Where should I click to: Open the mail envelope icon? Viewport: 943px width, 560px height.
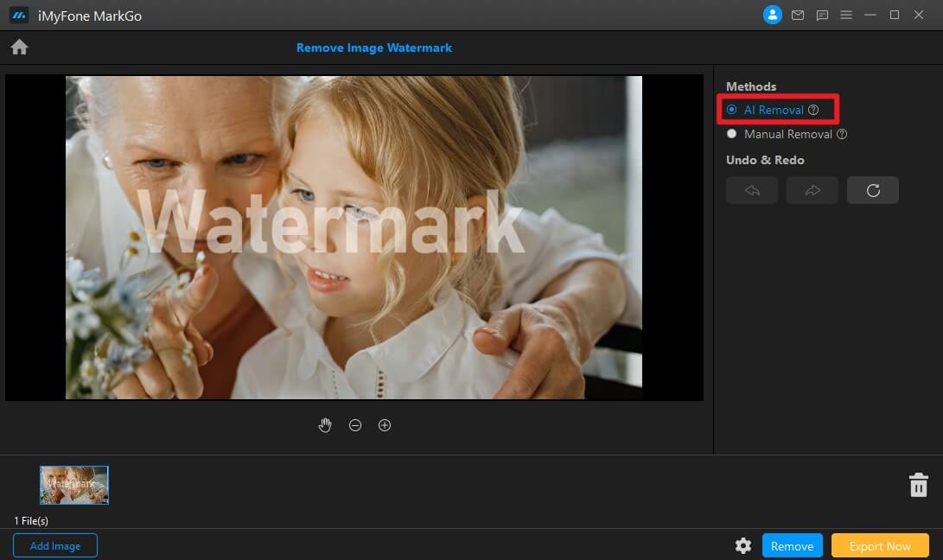798,15
